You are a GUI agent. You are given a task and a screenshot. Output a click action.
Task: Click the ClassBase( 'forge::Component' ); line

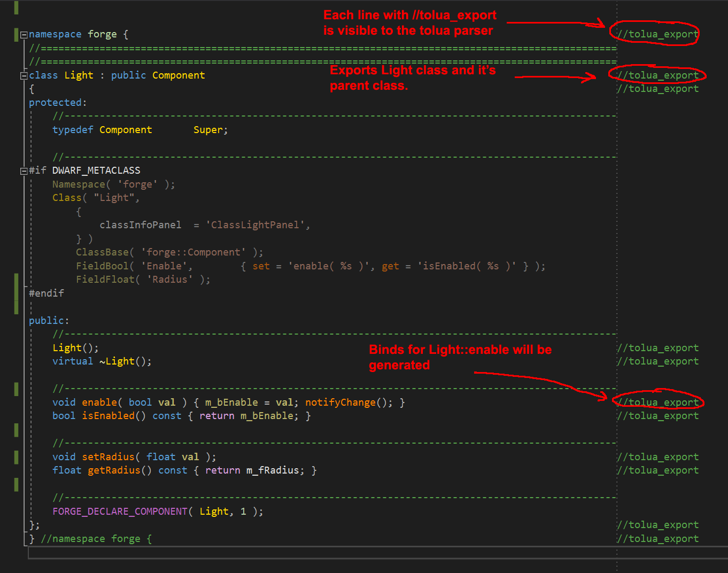coord(169,252)
